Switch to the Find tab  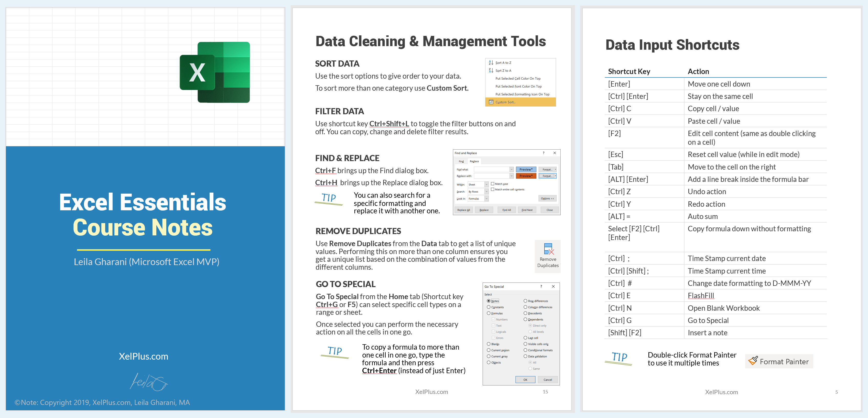pos(461,161)
